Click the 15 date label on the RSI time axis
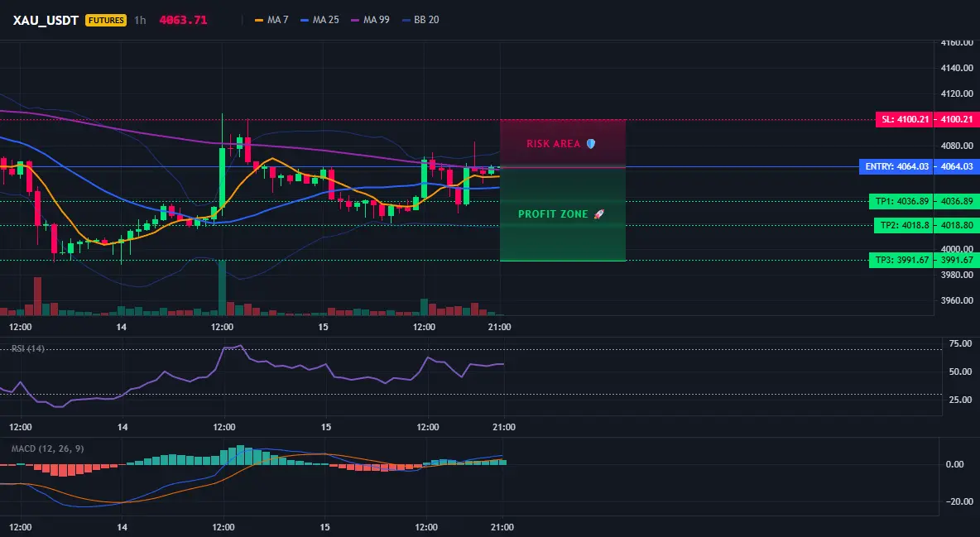Image resolution: width=980 pixels, height=537 pixels. coord(325,427)
